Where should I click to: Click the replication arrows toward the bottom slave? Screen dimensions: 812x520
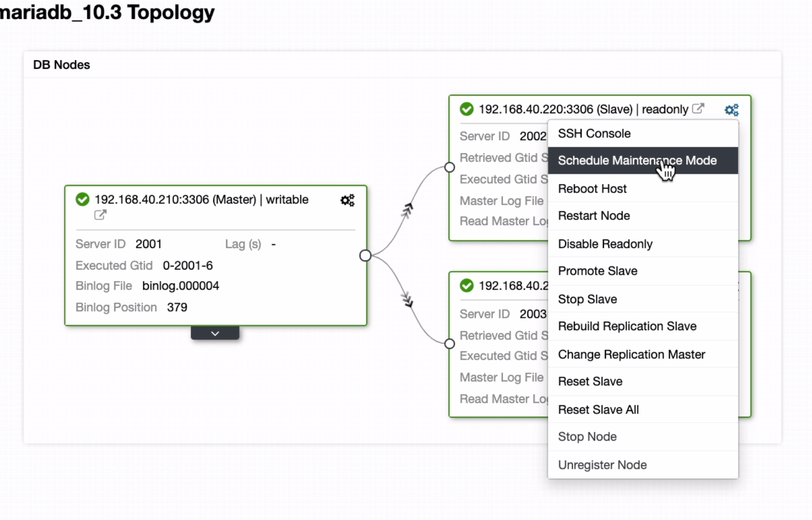(407, 300)
